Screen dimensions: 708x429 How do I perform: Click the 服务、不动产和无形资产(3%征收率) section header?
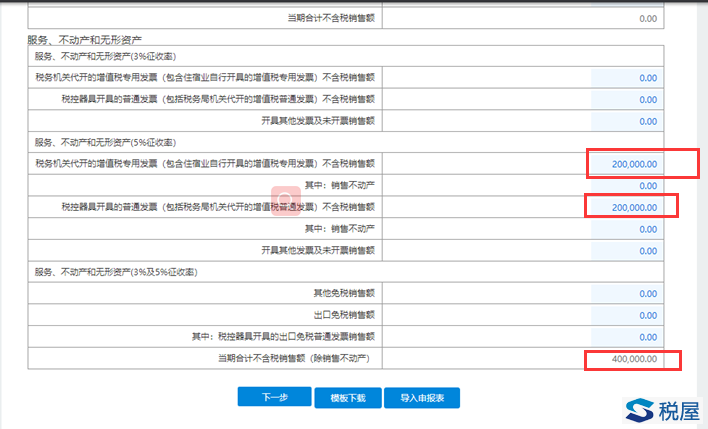click(106, 56)
